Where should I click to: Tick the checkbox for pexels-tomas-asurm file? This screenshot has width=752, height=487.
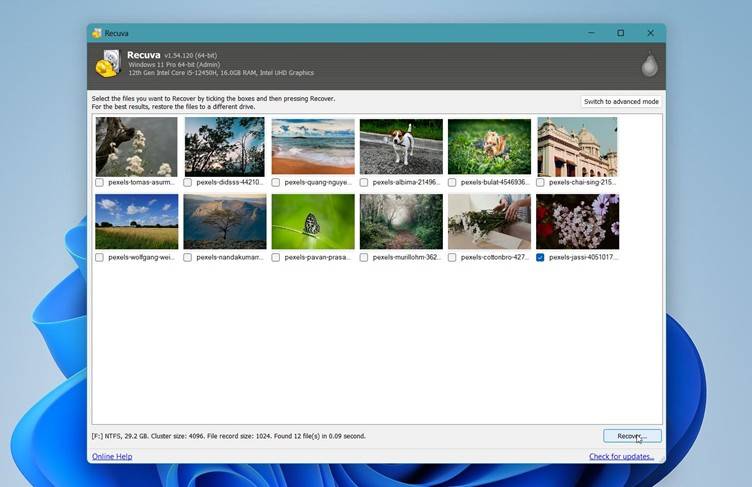(x=99, y=183)
